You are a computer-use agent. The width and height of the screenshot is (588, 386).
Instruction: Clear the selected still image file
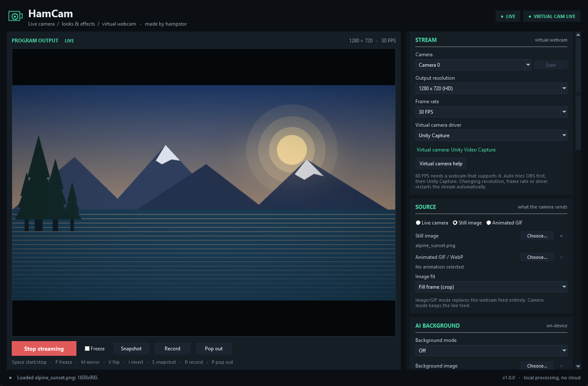point(561,236)
